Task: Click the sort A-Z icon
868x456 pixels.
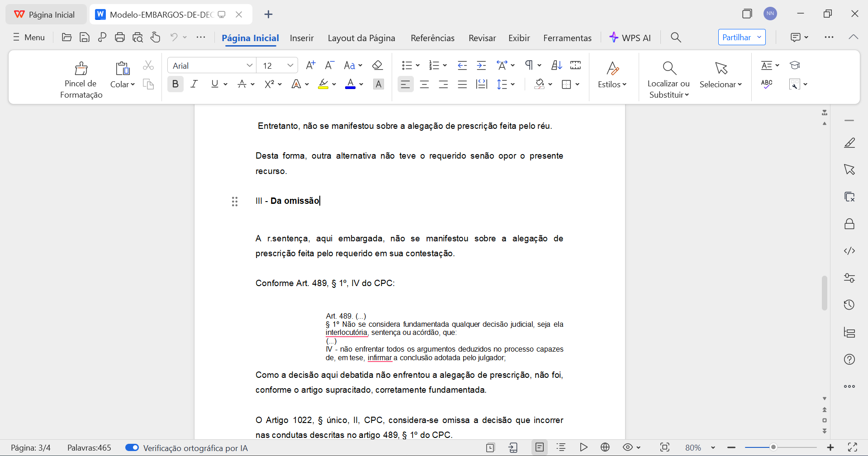Action: (557, 66)
